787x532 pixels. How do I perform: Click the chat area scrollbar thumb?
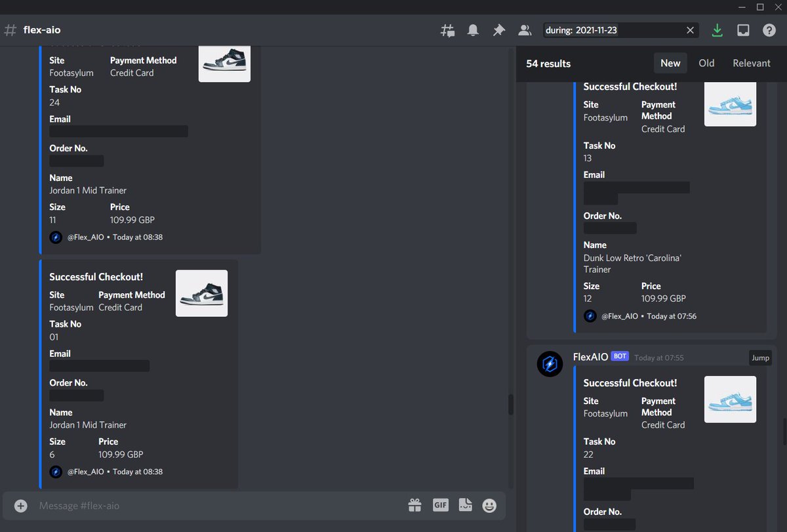click(x=511, y=404)
